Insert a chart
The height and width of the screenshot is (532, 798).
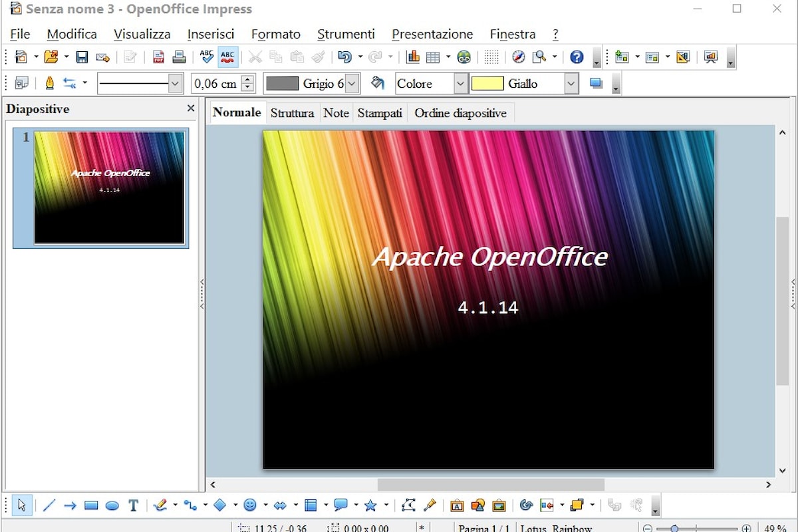pos(413,57)
